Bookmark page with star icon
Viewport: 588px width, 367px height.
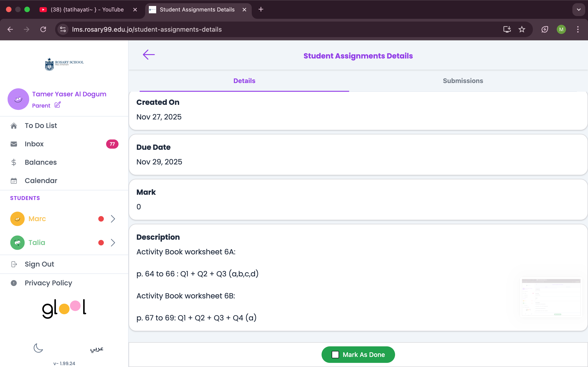coord(522,29)
